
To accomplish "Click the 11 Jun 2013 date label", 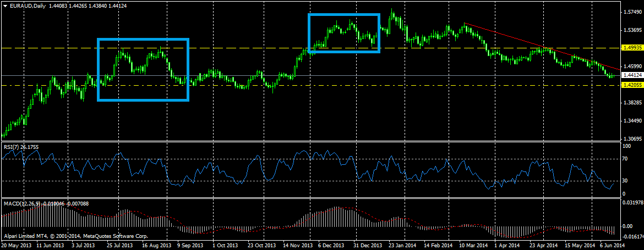I will (50, 246).
